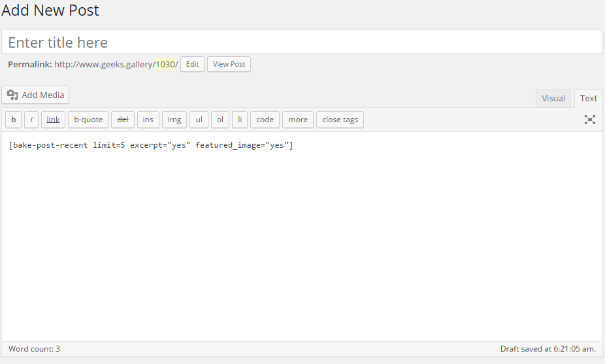The image size is (605, 364).
Task: Click the Add Media button
Action: 35,95
